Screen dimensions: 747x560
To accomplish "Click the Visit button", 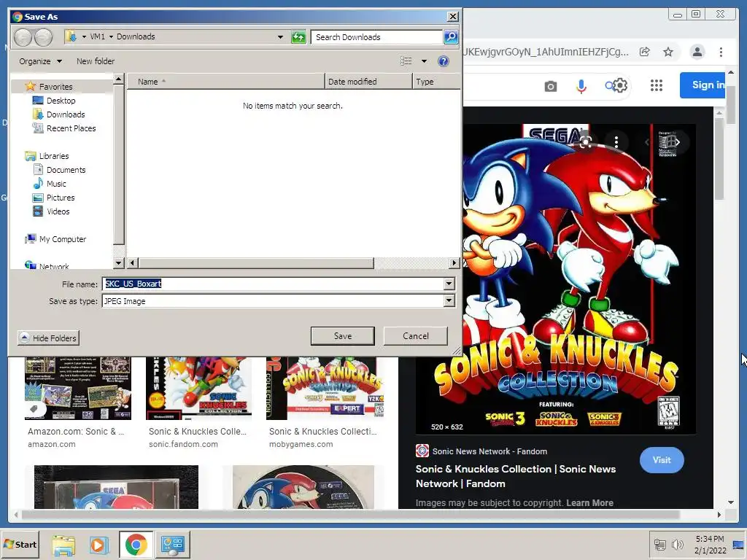I will tap(662, 460).
